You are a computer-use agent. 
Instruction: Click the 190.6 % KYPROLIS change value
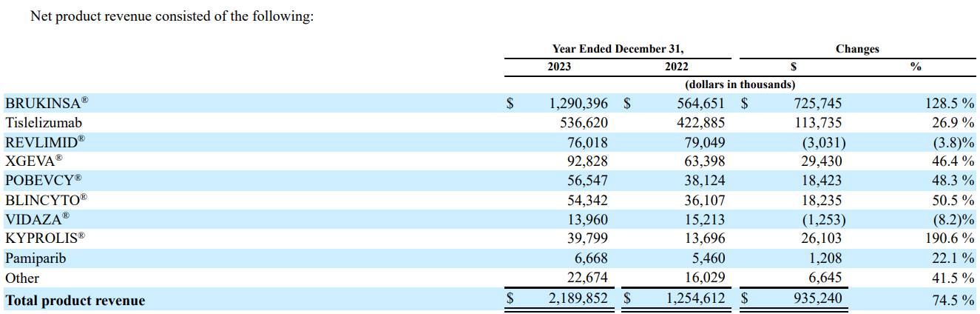(x=949, y=238)
